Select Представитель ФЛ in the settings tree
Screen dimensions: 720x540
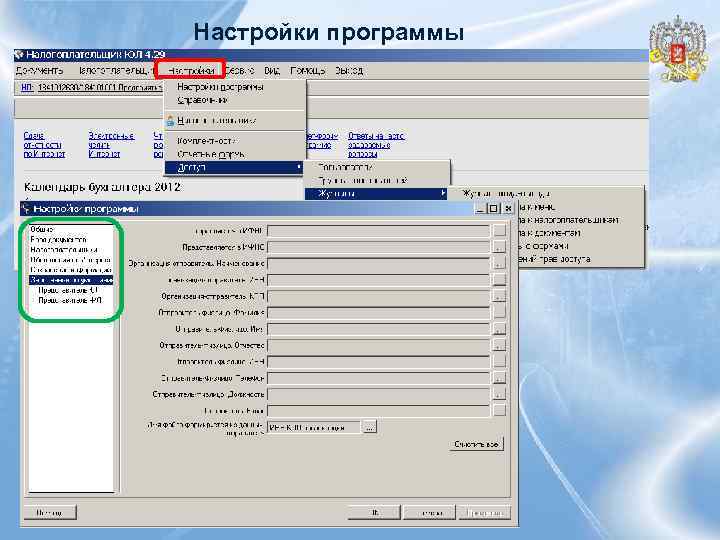(70, 301)
